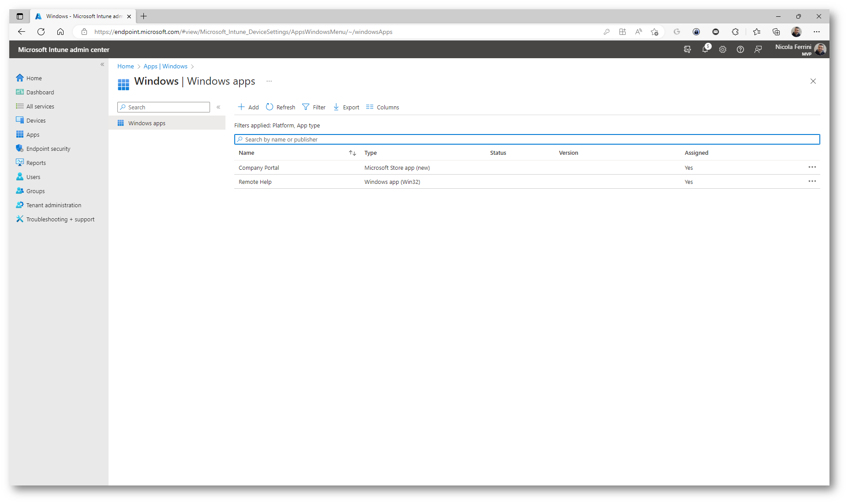Sort the list by Name column
848x504 pixels.
[352, 153]
